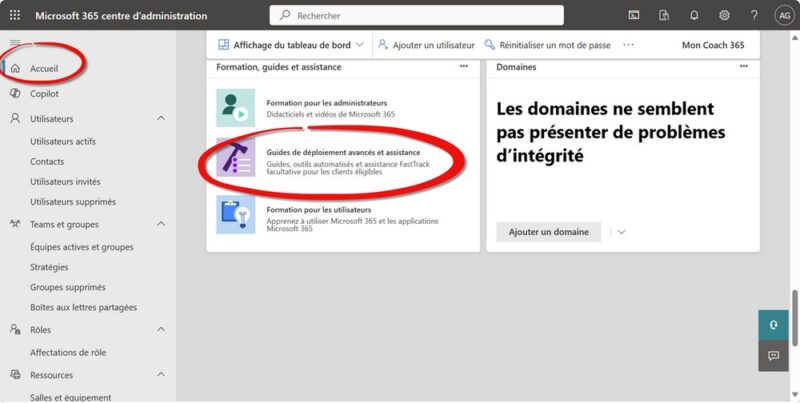Image resolution: width=800 pixels, height=403 pixels.
Task: Open toolbar overflow ellipsis menu
Action: 628,45
